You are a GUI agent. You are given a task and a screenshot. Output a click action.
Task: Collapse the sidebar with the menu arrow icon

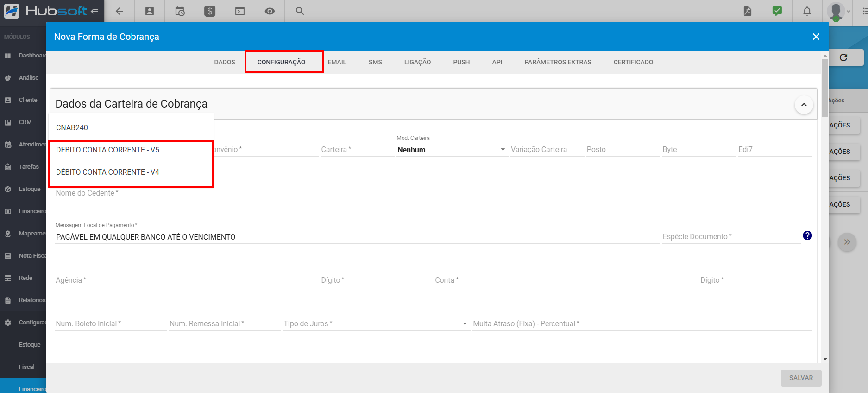(x=94, y=11)
